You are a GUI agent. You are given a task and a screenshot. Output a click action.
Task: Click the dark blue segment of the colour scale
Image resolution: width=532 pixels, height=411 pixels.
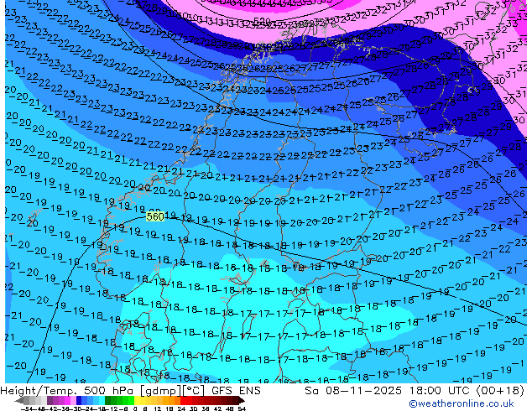tap(79, 400)
